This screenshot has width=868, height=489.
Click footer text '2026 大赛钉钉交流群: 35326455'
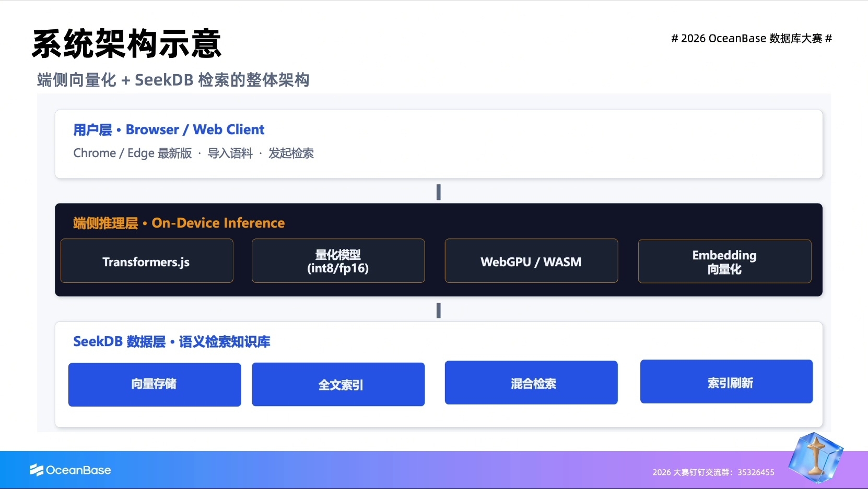(x=713, y=472)
